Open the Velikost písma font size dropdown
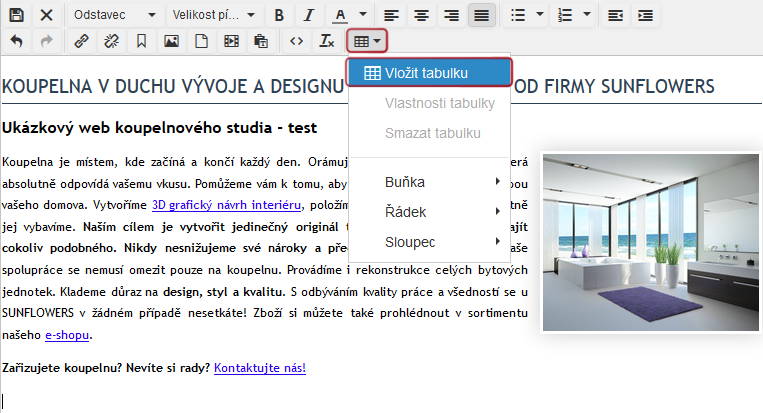 click(213, 16)
